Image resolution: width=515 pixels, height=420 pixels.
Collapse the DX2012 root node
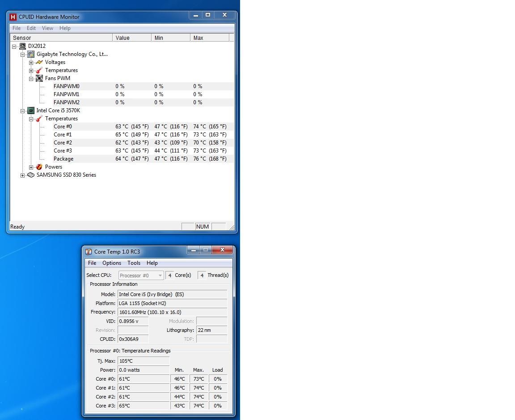coord(14,47)
